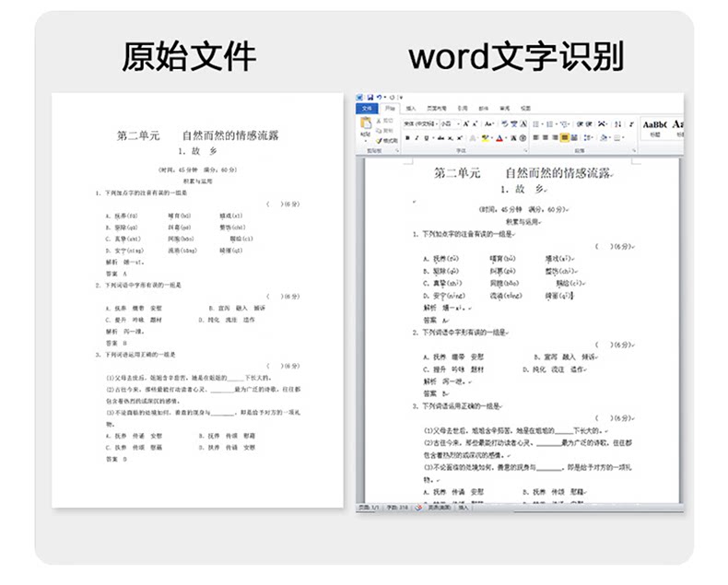This screenshot has height=585, width=728.
Task: Click the word count in status bar
Action: [x=397, y=508]
